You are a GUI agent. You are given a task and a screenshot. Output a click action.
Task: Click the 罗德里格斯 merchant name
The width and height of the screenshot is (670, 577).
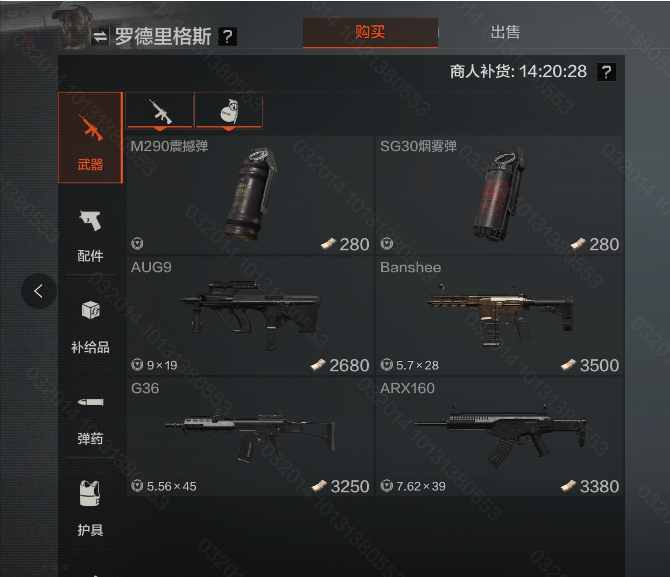click(x=163, y=37)
